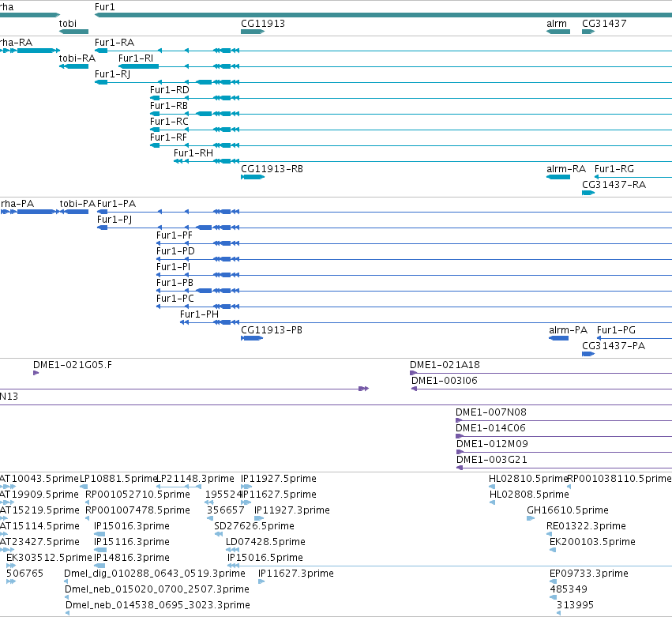672x617 pixels.
Task: Click the SD27626.5prime EST label
Action: coord(254,526)
